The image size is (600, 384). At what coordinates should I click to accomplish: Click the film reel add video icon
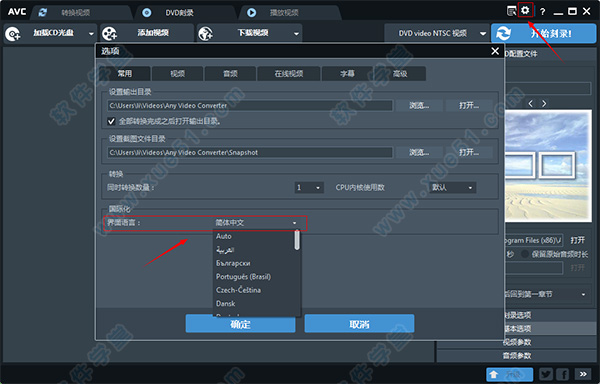[x=109, y=34]
